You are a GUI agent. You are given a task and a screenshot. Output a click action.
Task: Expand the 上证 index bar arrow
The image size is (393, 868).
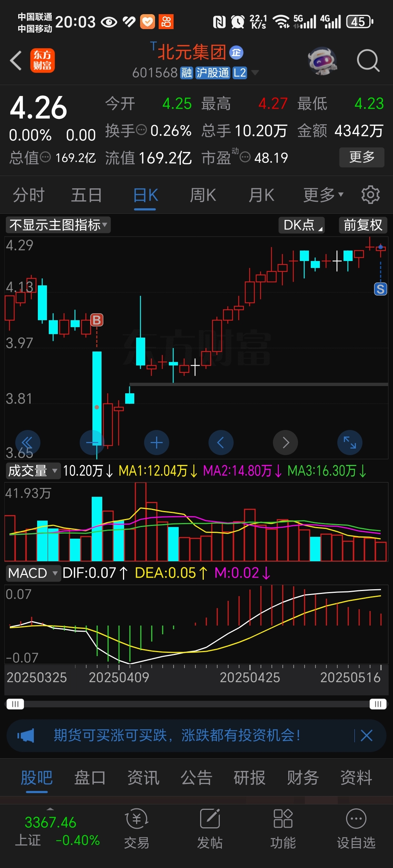[x=50, y=809]
